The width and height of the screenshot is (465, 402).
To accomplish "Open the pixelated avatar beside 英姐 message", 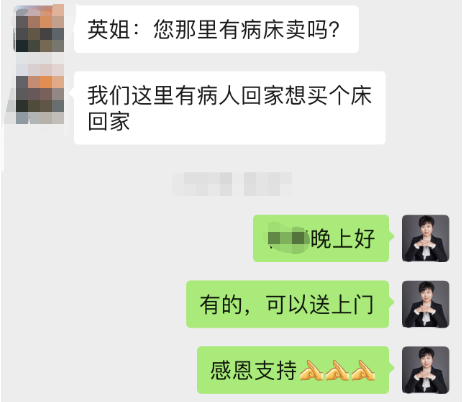I will [40, 28].
